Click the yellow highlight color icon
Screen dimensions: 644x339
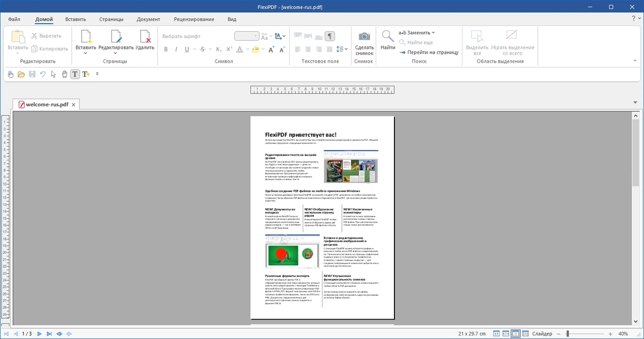click(255, 49)
